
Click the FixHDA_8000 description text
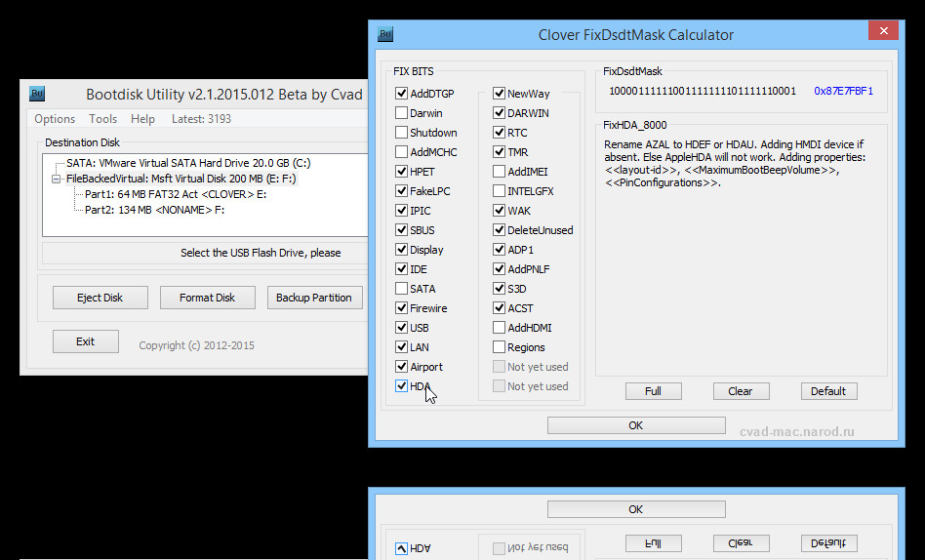(x=735, y=164)
